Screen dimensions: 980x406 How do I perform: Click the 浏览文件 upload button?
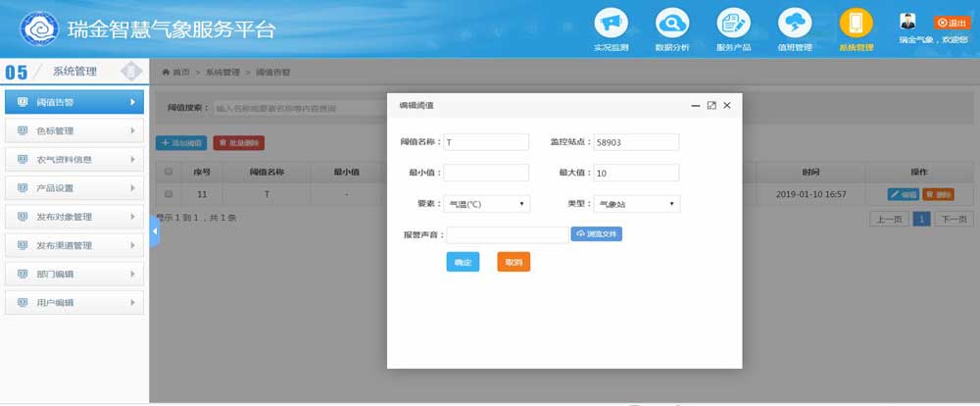597,234
